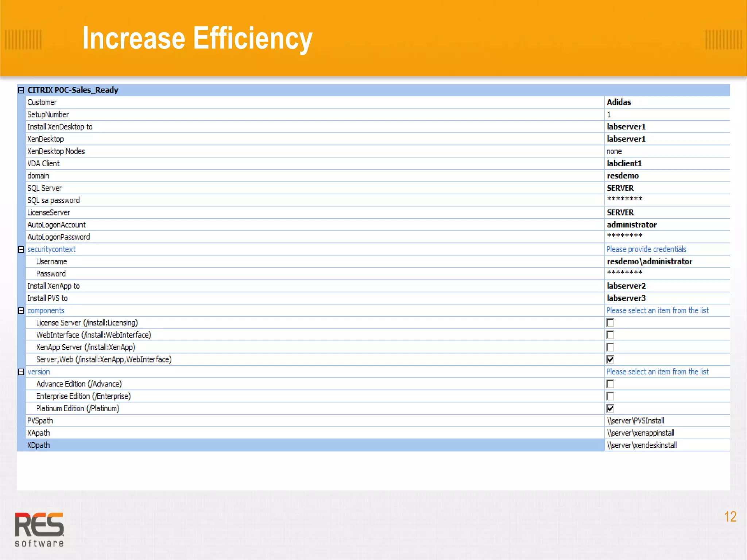This screenshot has height=560, width=747.
Task: Edit domain value resdemo
Action: (x=623, y=176)
